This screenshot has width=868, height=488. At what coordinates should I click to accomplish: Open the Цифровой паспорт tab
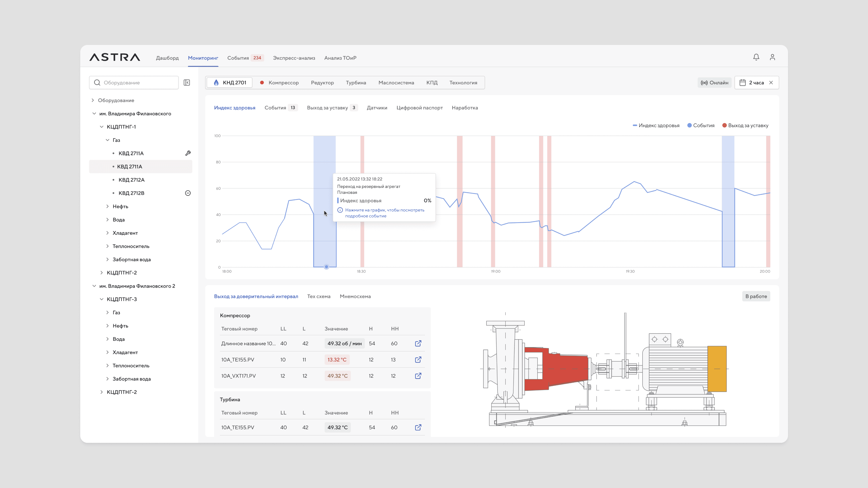point(419,108)
